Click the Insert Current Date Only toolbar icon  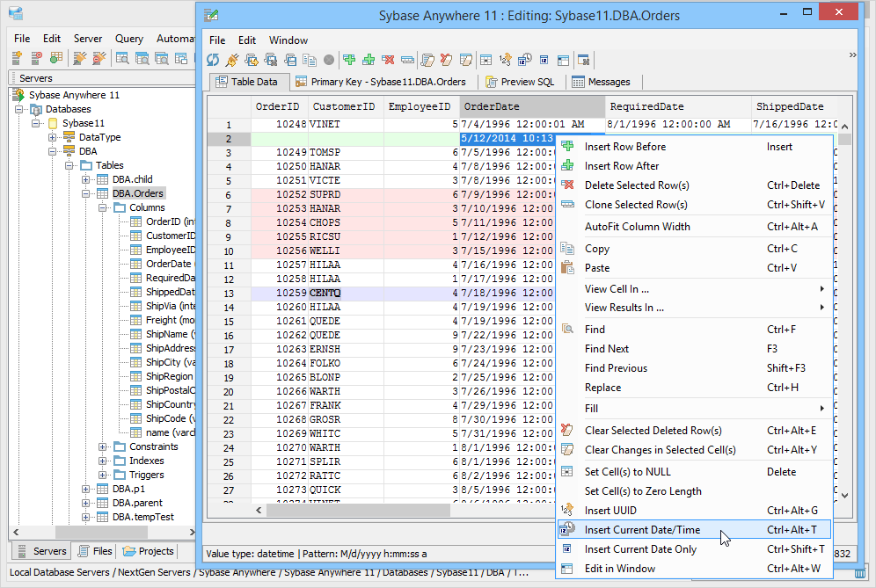pos(544,60)
